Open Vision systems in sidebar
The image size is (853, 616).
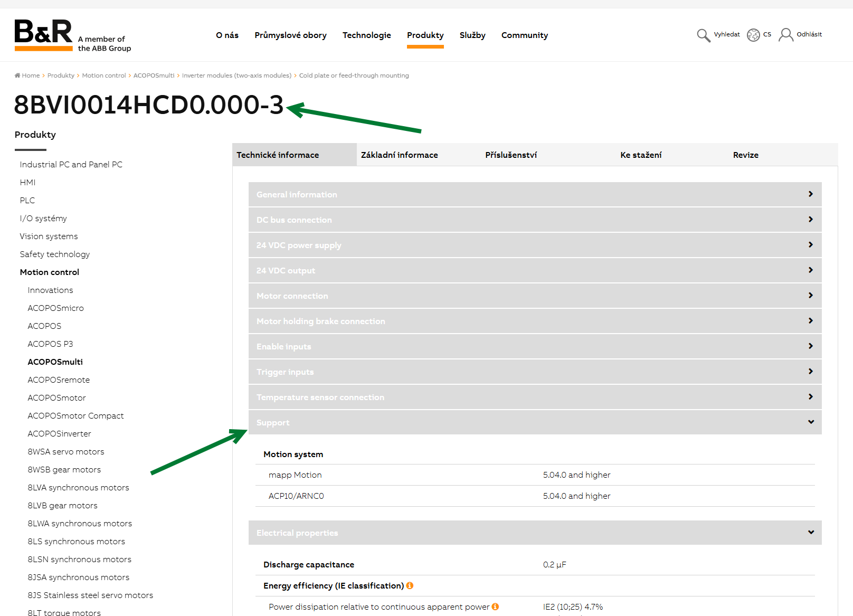(49, 236)
